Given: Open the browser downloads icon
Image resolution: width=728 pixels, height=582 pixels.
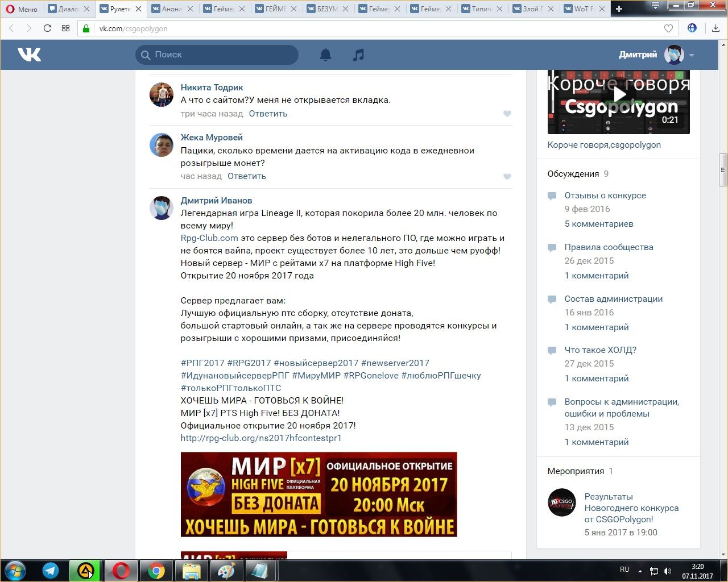Looking at the screenshot, I should coord(715,28).
